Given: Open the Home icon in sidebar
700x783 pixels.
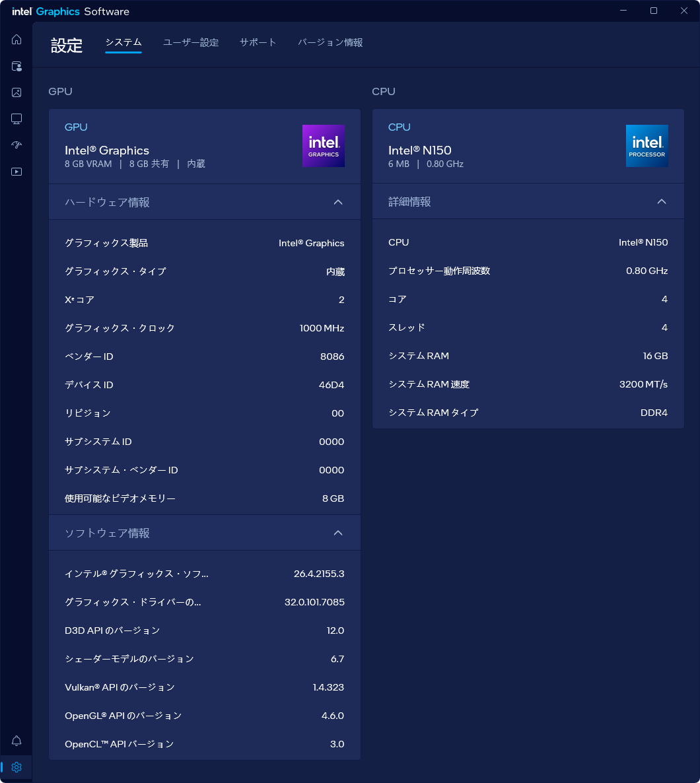Looking at the screenshot, I should 17,40.
